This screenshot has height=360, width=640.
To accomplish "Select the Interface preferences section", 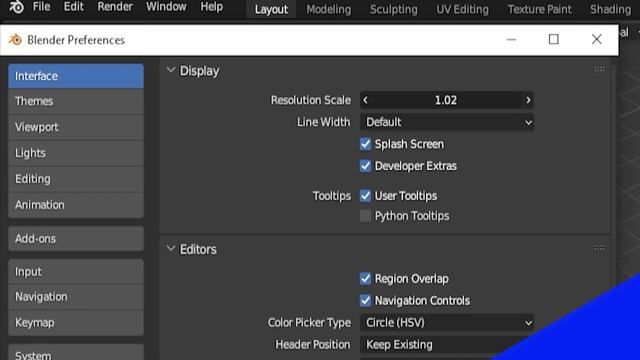I will (76, 76).
